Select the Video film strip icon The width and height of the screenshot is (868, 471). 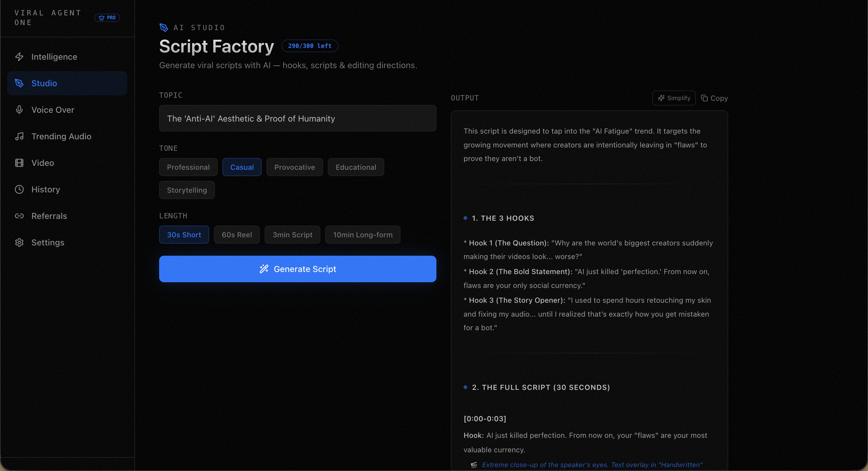pos(19,163)
